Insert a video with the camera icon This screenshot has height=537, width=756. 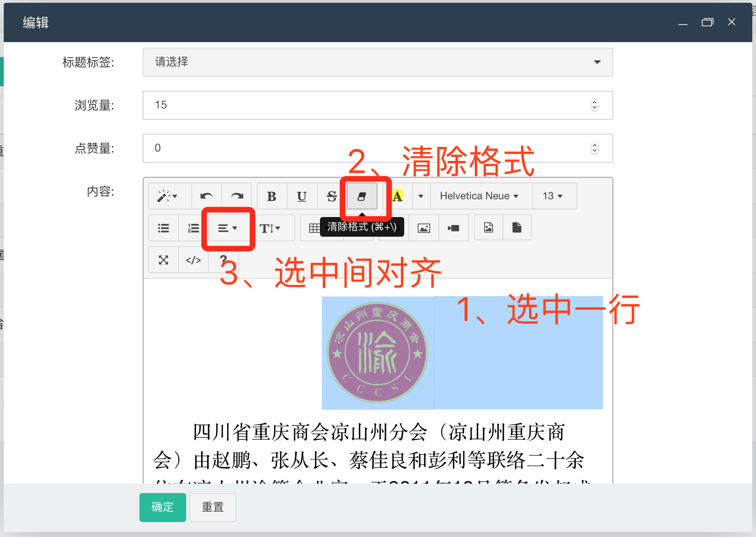pos(453,228)
